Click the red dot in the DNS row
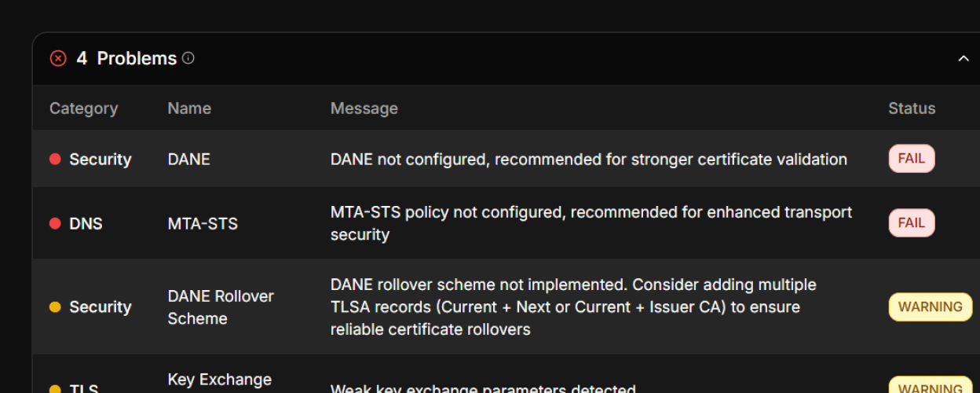The image size is (980, 393). 55,223
